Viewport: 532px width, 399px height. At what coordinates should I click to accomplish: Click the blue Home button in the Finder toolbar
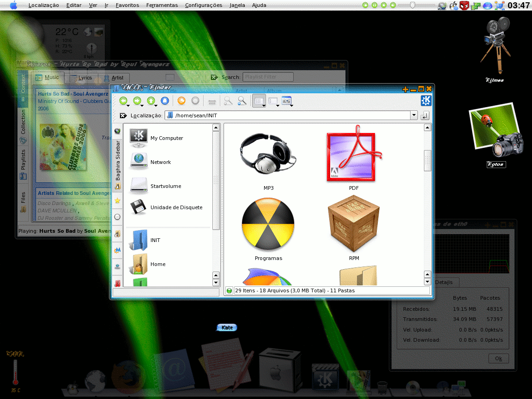click(165, 100)
